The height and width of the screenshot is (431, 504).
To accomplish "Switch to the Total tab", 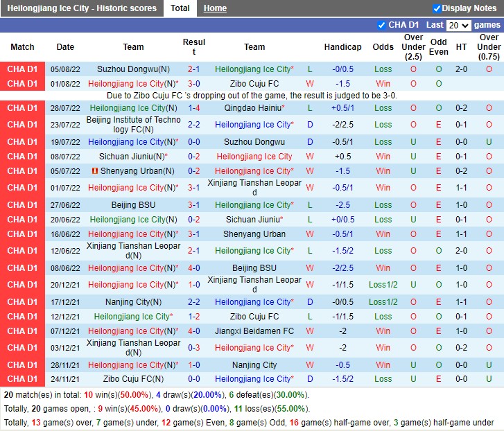I will click(180, 8).
